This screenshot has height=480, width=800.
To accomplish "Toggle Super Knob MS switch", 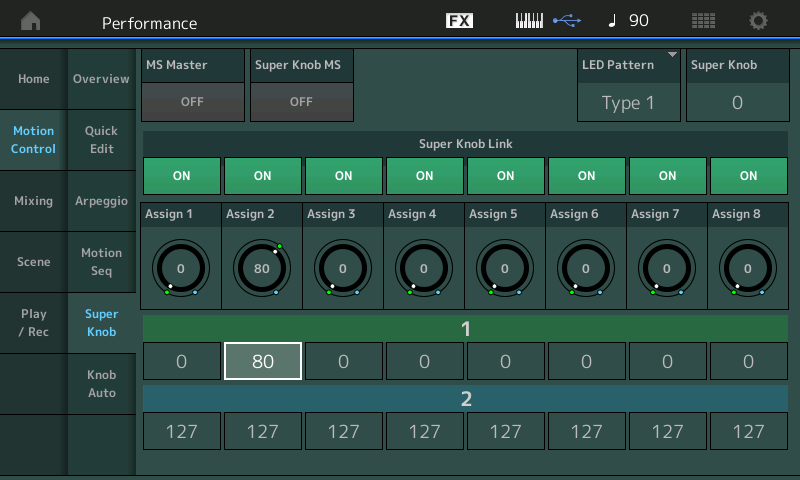I will [301, 101].
